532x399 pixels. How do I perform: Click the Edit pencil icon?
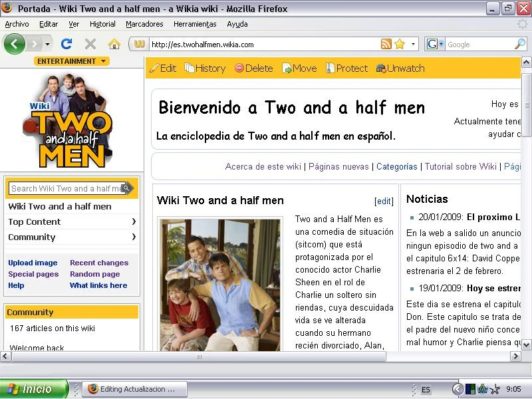(154, 68)
